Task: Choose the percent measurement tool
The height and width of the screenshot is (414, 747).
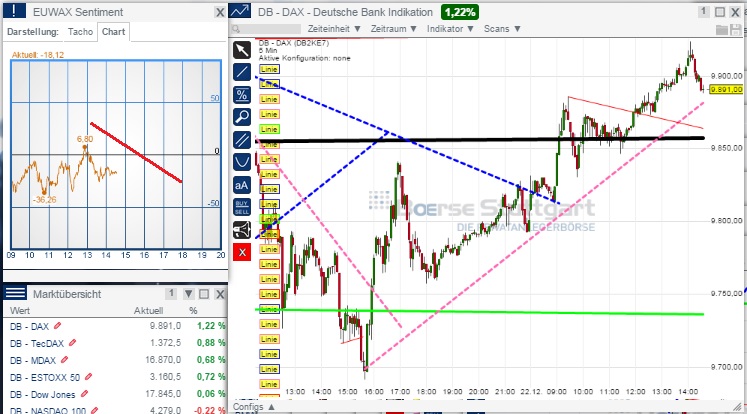Action: click(x=241, y=95)
